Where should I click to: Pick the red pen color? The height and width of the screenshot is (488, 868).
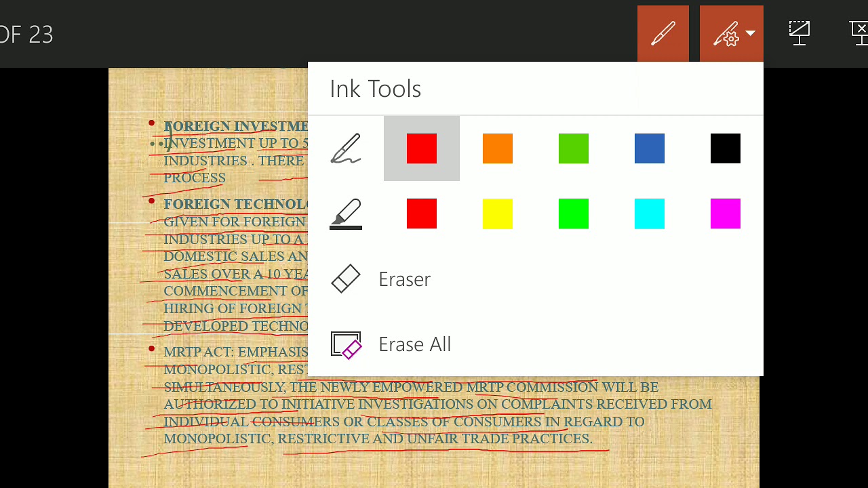(422, 148)
